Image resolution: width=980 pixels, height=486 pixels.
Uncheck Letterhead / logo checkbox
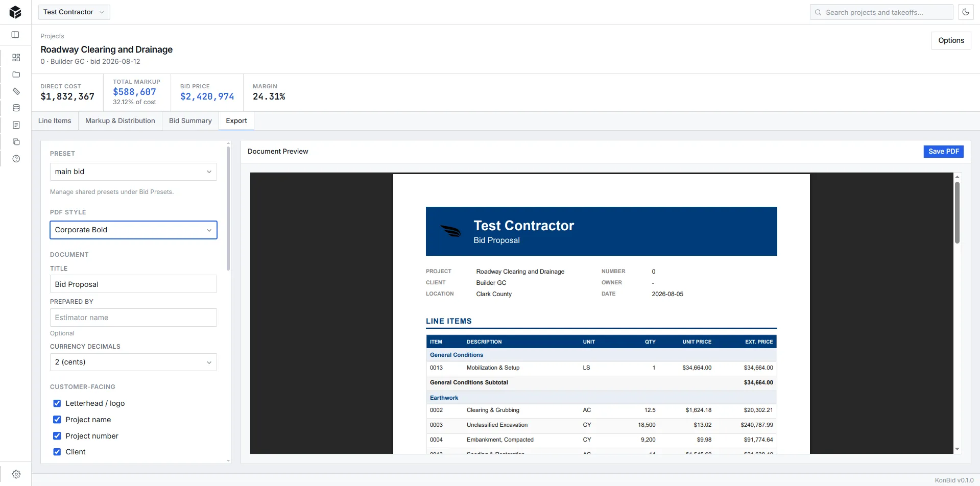click(x=57, y=403)
